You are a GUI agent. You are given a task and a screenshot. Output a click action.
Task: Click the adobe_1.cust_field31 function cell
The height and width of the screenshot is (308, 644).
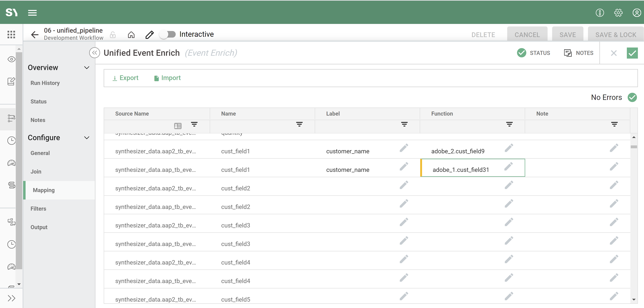[x=461, y=170]
